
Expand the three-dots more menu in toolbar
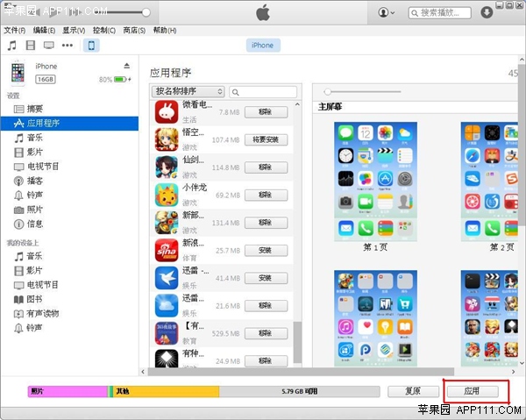coord(70,45)
